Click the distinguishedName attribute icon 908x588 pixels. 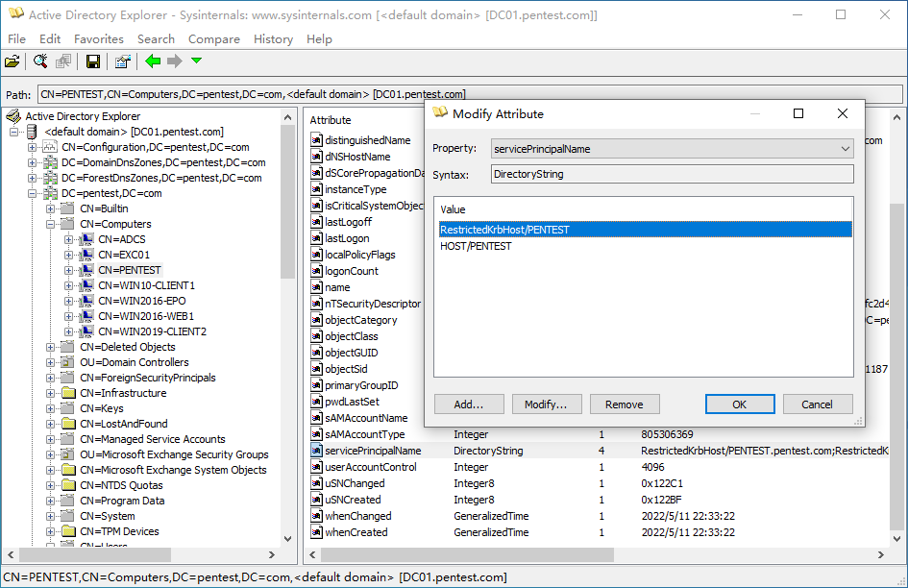click(316, 139)
